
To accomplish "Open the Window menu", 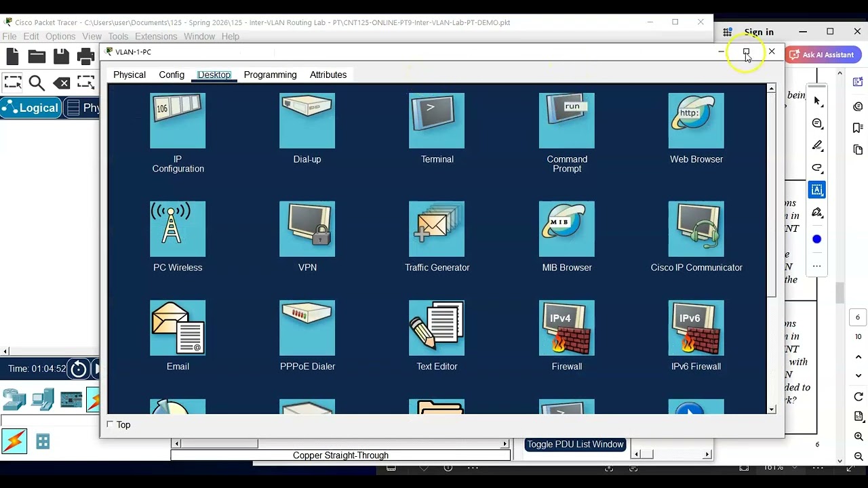I will coord(199,37).
